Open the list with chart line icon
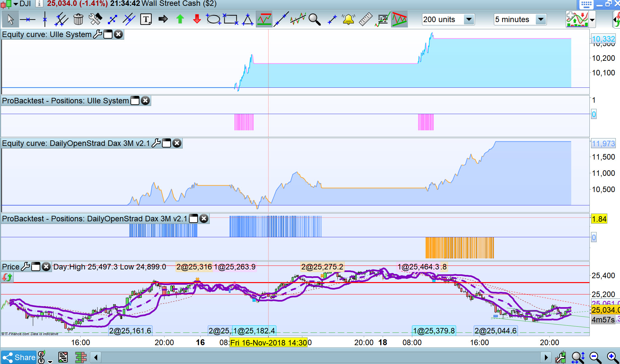Viewport: 620px width, 364px height. click(x=383, y=19)
